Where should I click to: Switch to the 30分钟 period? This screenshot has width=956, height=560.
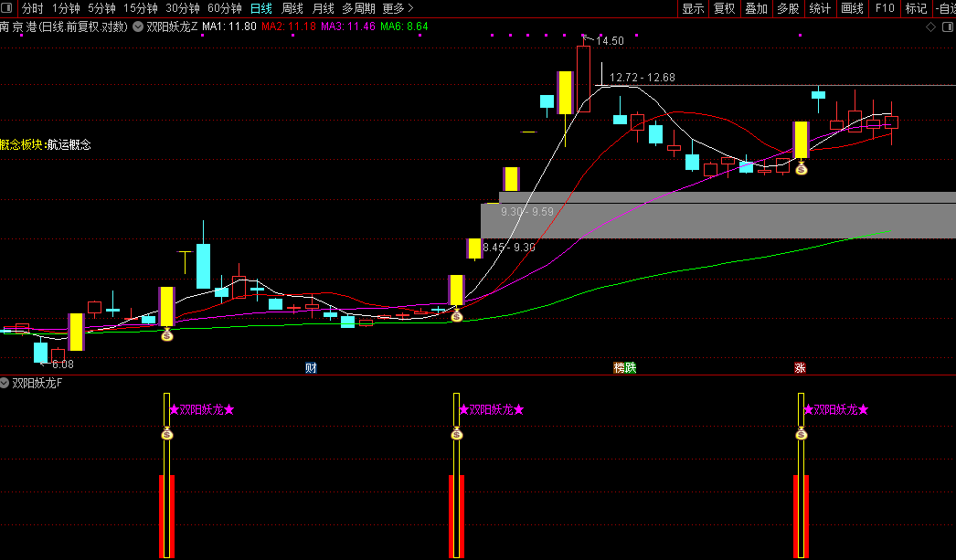tap(182, 8)
